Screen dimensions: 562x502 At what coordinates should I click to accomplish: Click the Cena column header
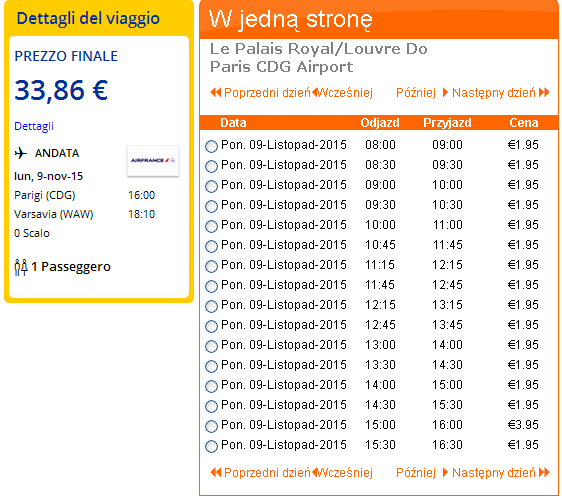(x=524, y=123)
